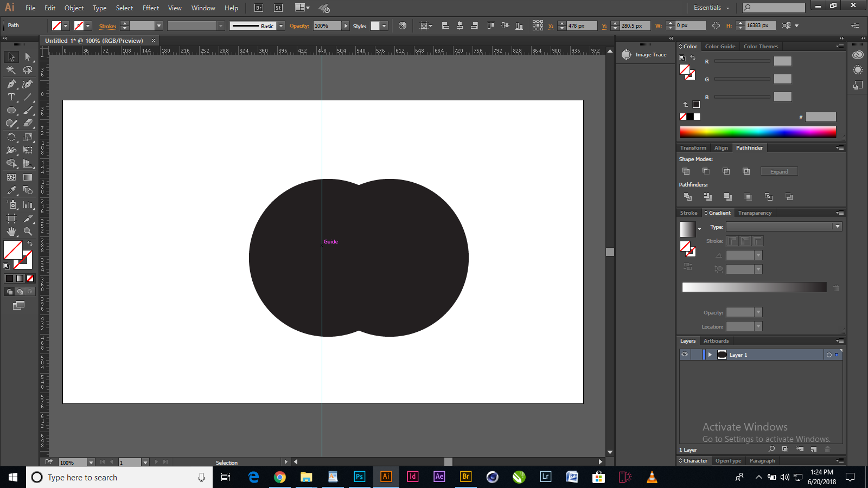Pick the Magic Wand tool
Screen dimensions: 868x488
point(11,70)
